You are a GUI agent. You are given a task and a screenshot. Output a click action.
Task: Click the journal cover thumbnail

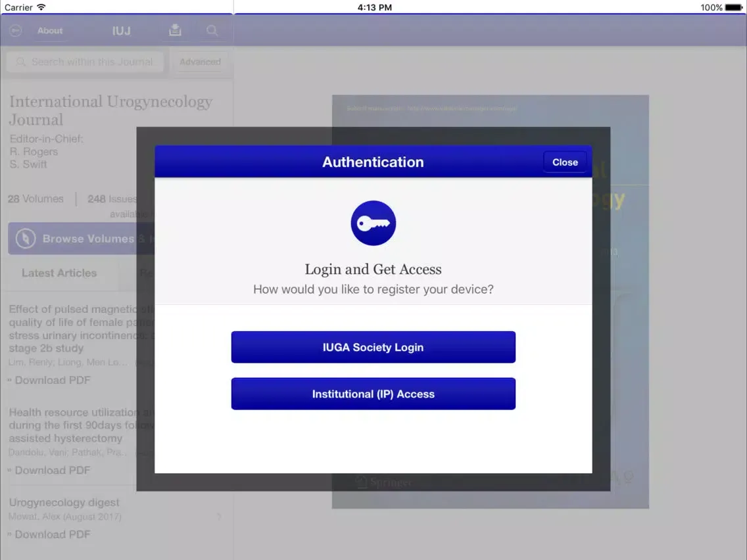click(x=491, y=302)
